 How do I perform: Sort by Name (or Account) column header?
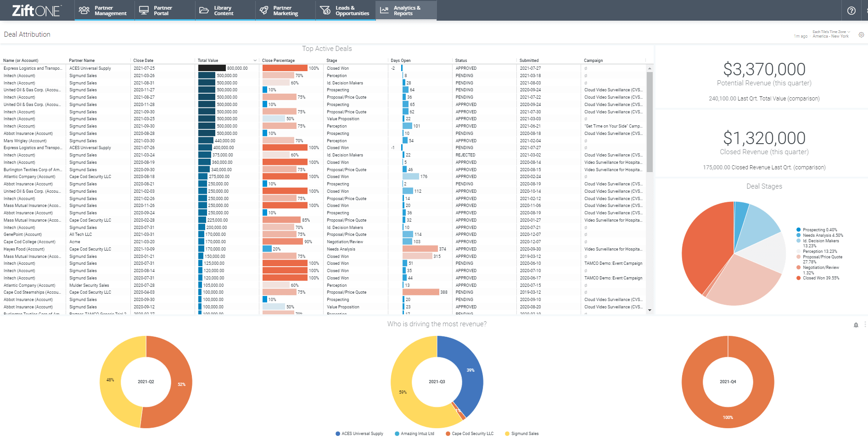pyautogui.click(x=21, y=61)
